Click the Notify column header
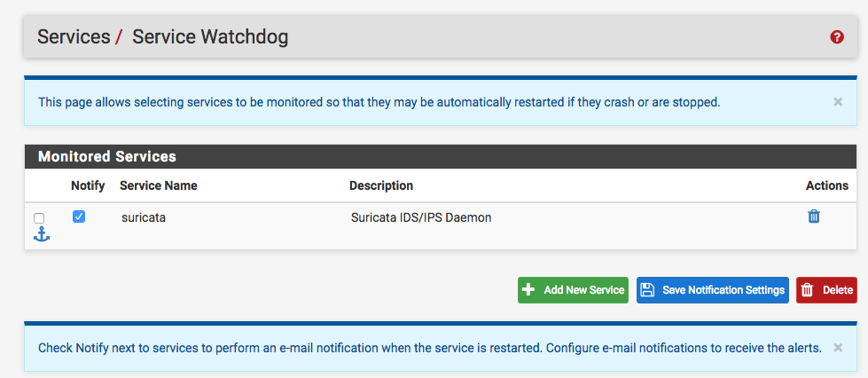The height and width of the screenshot is (378, 868). point(88,185)
